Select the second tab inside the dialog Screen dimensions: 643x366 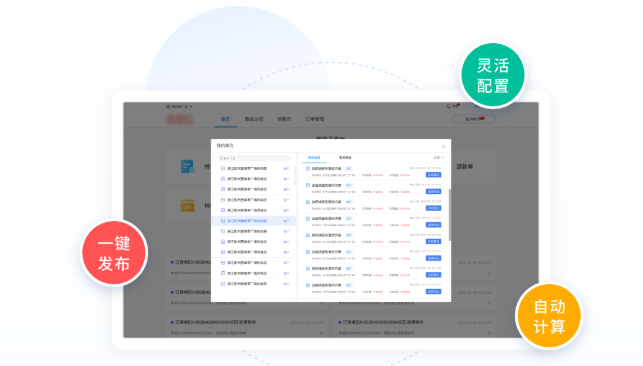click(345, 158)
